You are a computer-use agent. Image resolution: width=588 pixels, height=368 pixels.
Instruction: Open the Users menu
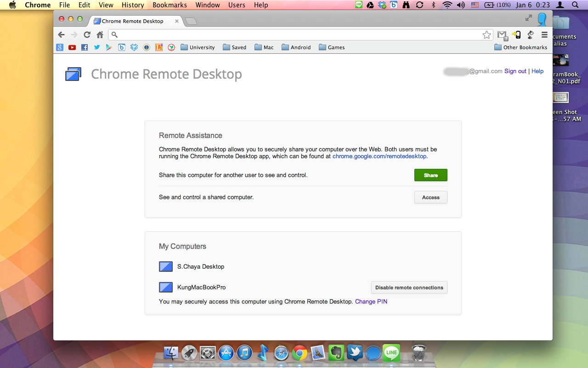click(x=237, y=5)
